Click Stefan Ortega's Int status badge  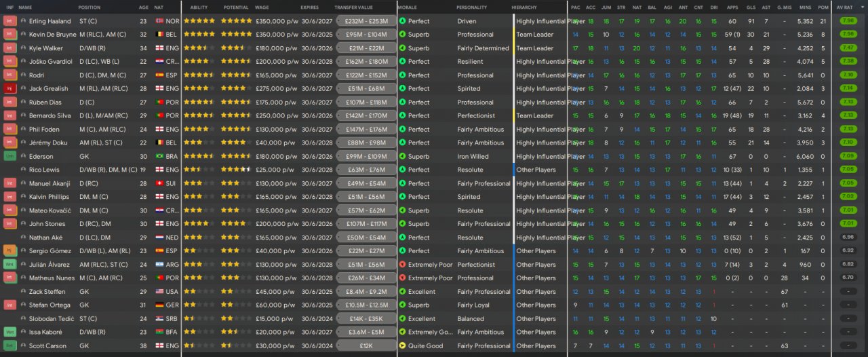pyautogui.click(x=9, y=305)
